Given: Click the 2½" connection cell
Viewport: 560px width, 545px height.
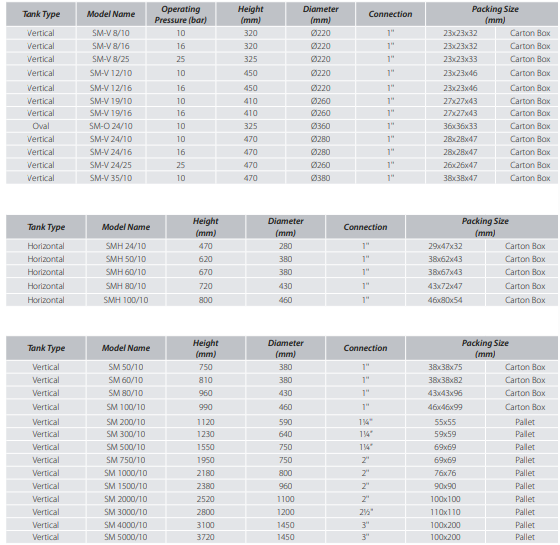Looking at the screenshot, I should 365,512.
